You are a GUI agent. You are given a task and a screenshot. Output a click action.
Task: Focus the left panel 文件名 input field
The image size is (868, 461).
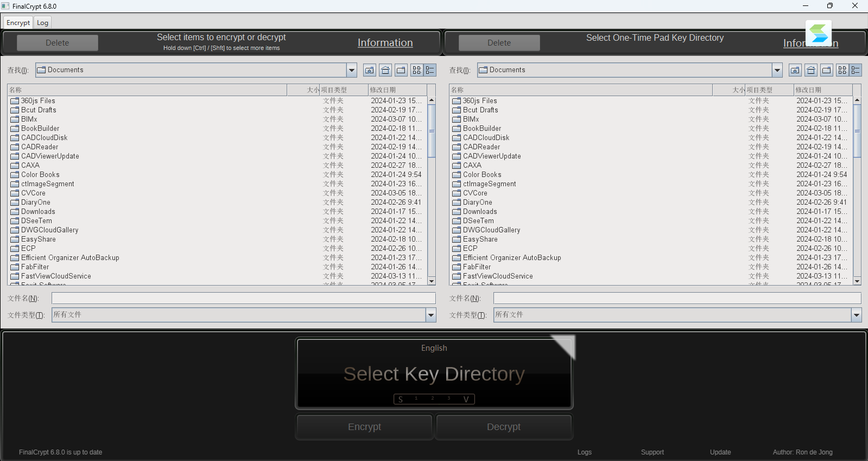[244, 298]
